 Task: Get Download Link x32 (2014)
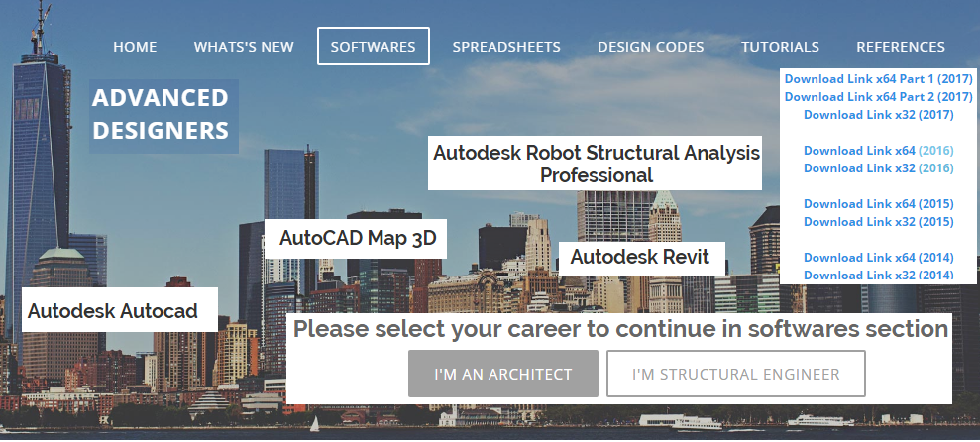[x=879, y=276]
